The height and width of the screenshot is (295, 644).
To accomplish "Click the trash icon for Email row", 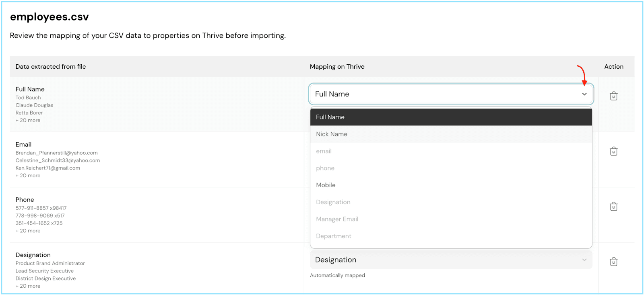I will pos(613,151).
